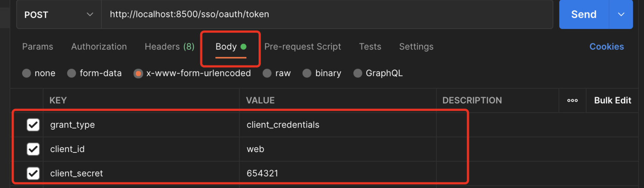Screen dimensions: 644x188
Task: Open the POST method dropdown
Action: [x=59, y=15]
